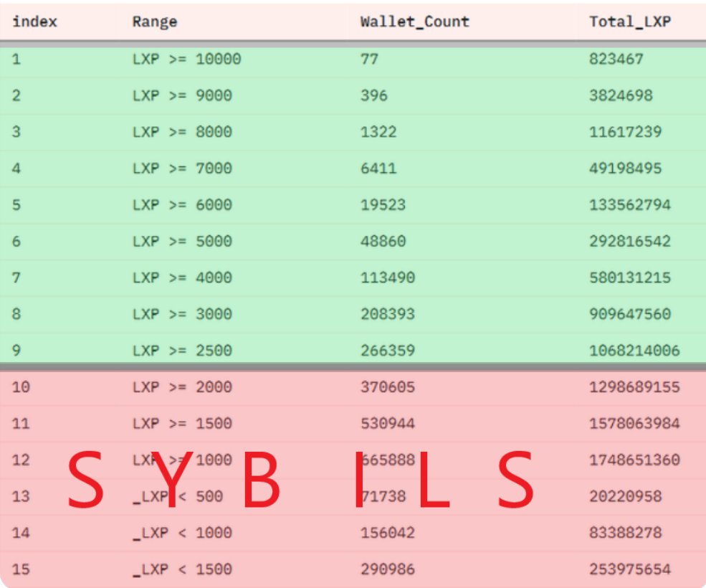This screenshot has width=706, height=588.
Task: Click wallet count value 370605
Action: 387,387
